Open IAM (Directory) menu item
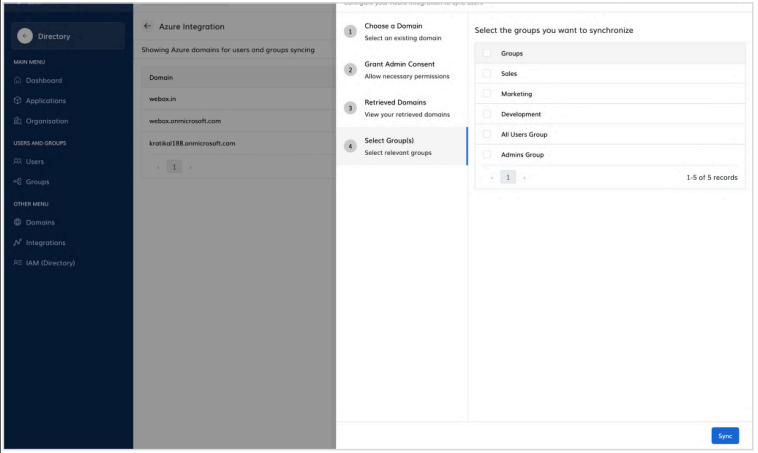The height and width of the screenshot is (453, 758). [x=48, y=263]
